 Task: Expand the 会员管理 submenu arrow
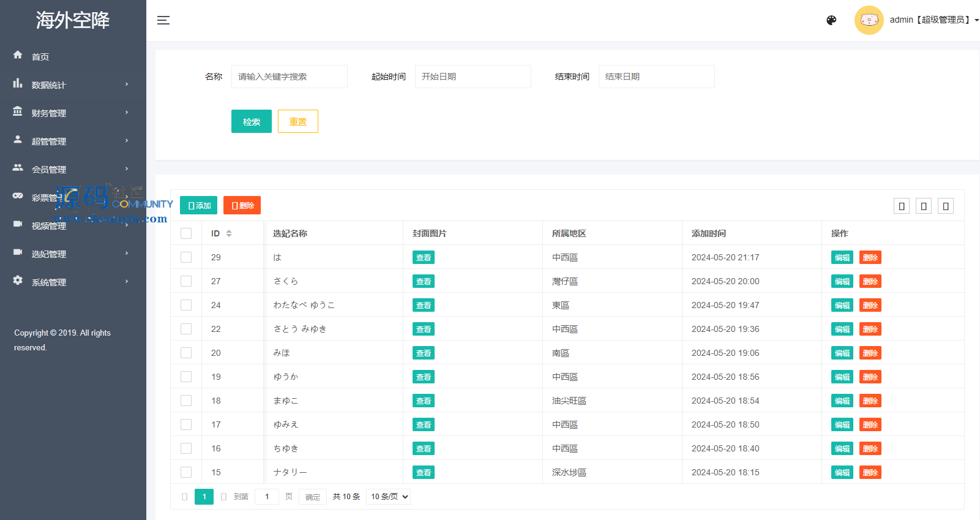[127, 168]
